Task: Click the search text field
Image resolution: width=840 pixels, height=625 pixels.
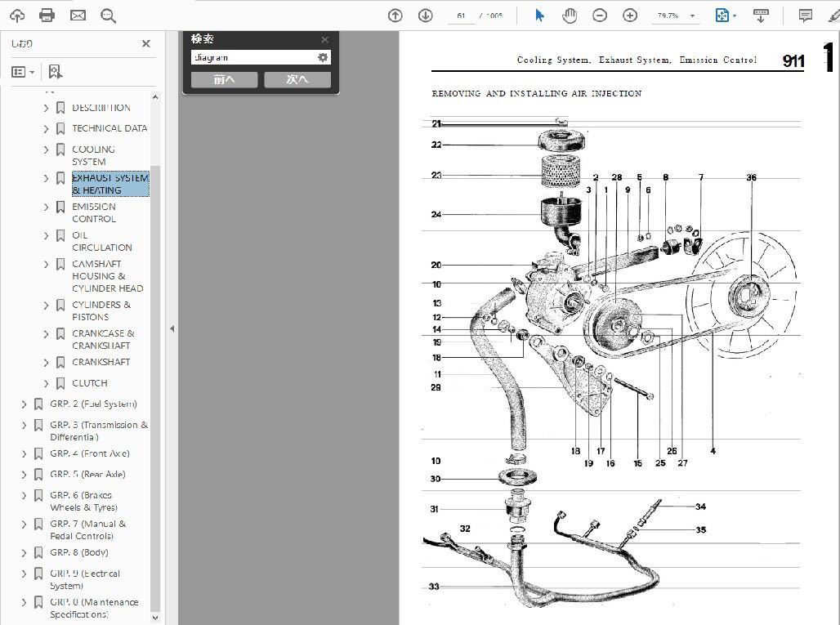Action: pos(254,57)
